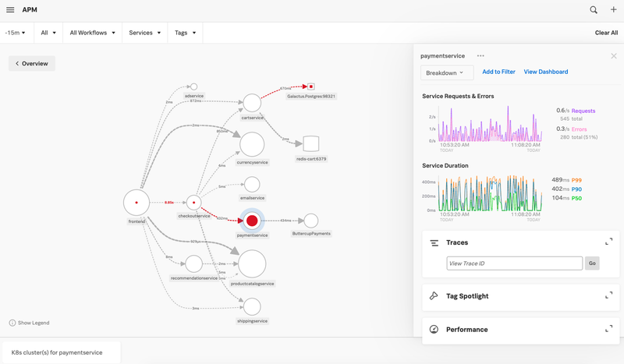Click the Traces list icon
Viewport: 624px width, 364px height.
point(434,242)
